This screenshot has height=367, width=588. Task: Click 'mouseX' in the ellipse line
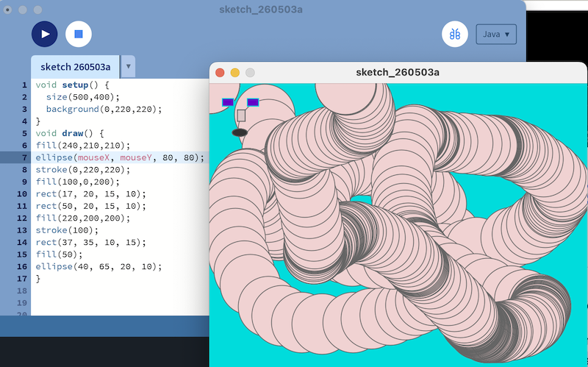point(93,157)
